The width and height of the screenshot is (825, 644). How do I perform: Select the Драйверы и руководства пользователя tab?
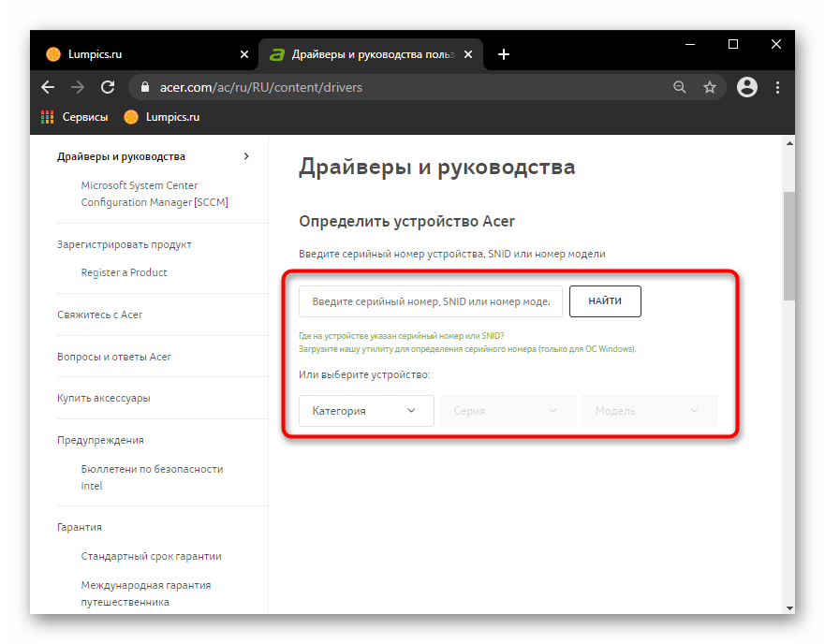[370, 54]
